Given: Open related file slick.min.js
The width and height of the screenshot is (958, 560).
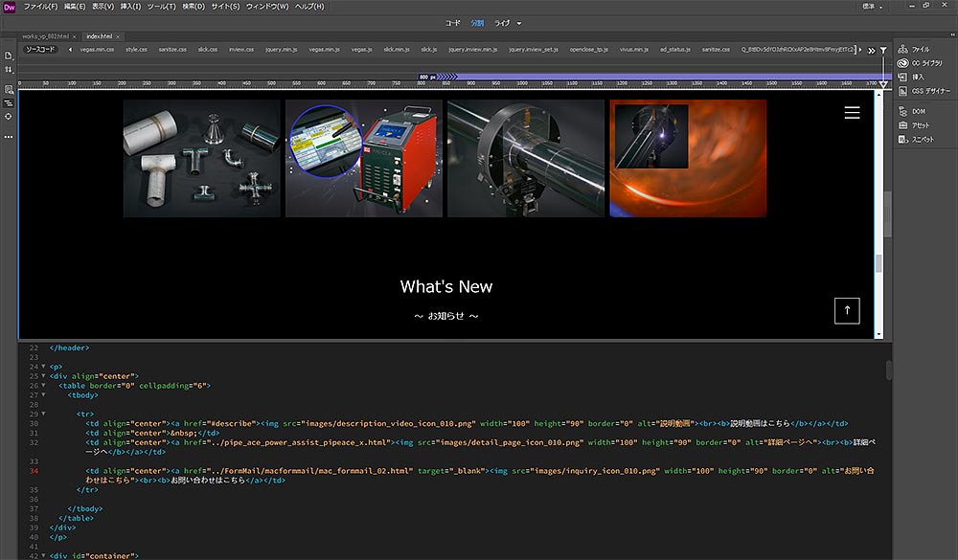Looking at the screenshot, I should tap(397, 50).
